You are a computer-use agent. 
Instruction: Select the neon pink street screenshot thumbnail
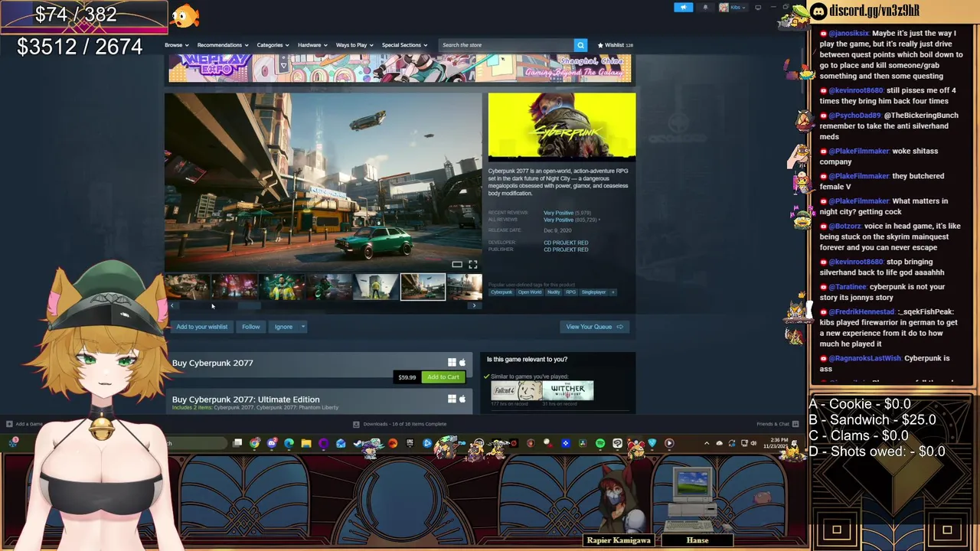pos(234,287)
